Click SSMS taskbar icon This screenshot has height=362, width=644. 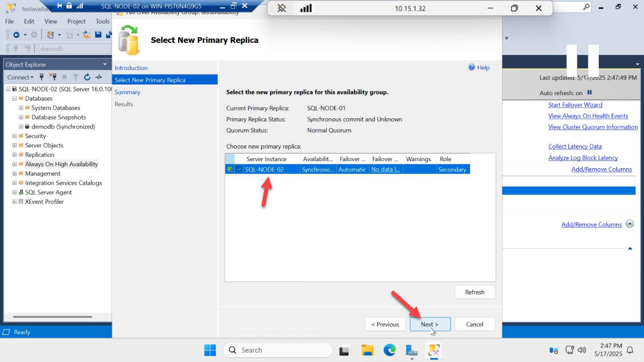click(434, 350)
